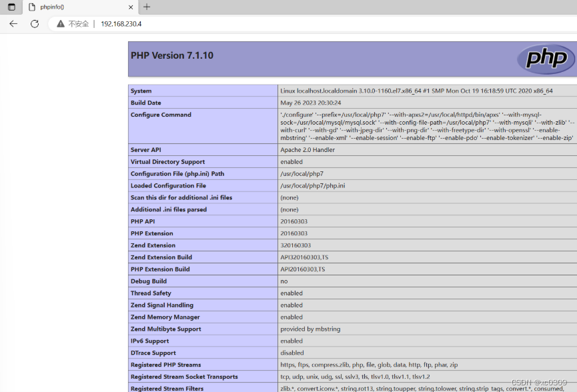Click the Zend Extension Build label
Image resolution: width=577 pixels, height=392 pixels.
pyautogui.click(x=161, y=257)
